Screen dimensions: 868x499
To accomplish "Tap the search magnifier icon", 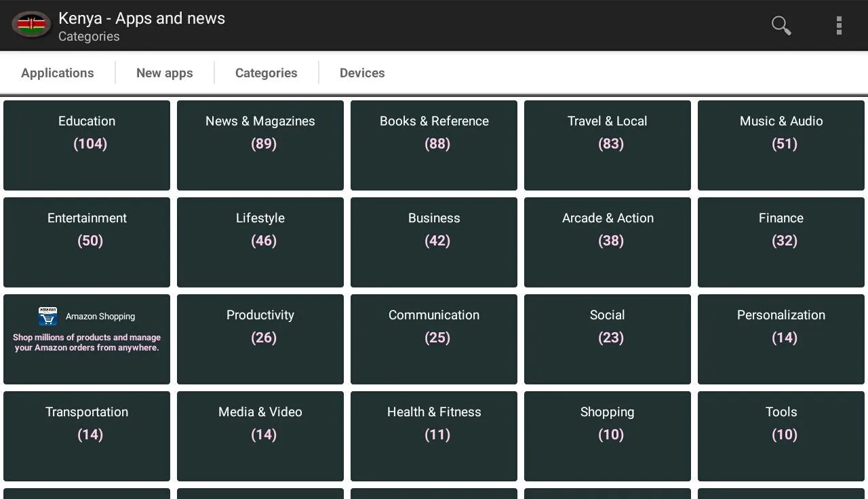I will point(781,25).
